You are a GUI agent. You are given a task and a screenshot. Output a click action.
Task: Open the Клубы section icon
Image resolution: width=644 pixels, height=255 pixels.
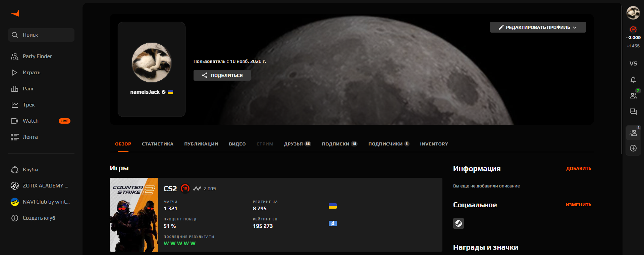pyautogui.click(x=15, y=170)
